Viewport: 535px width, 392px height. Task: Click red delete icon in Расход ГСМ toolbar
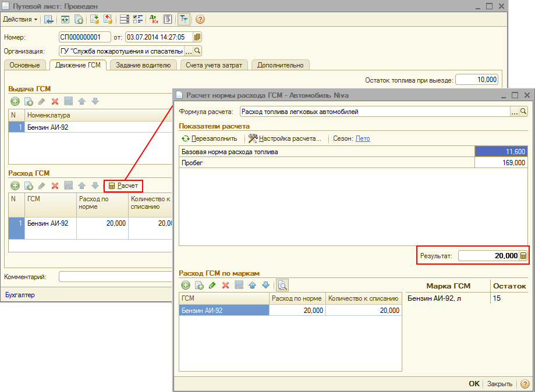(x=55, y=186)
